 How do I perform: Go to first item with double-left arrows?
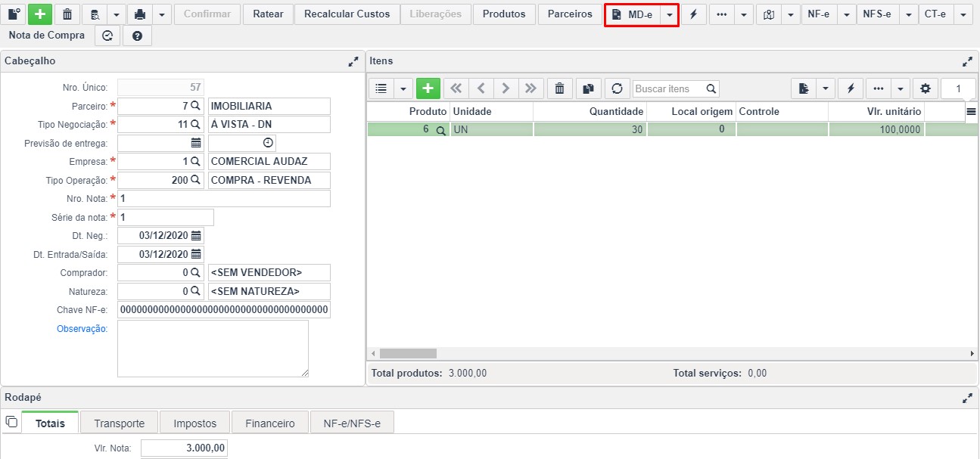456,88
